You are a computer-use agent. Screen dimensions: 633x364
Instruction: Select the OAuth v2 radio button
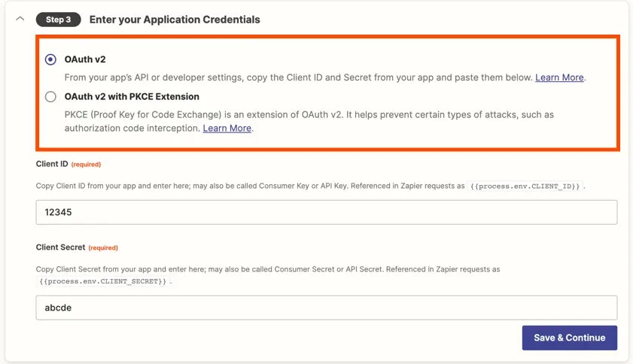pyautogui.click(x=50, y=59)
